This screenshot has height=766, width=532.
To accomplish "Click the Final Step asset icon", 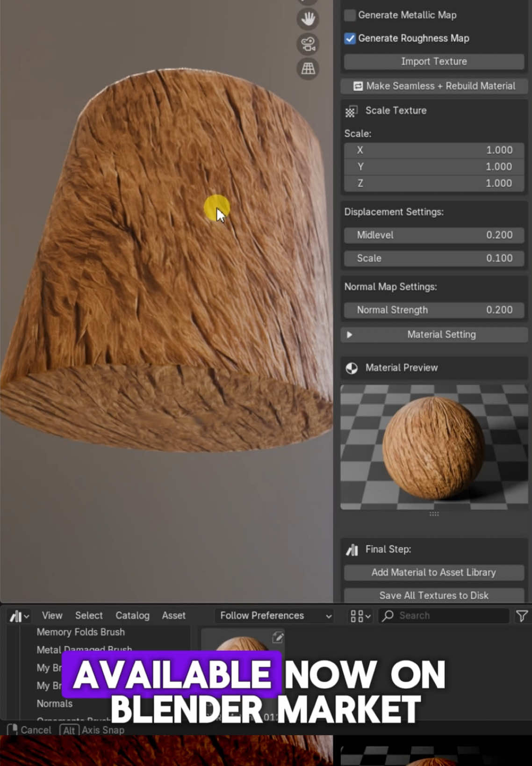I will (x=352, y=549).
